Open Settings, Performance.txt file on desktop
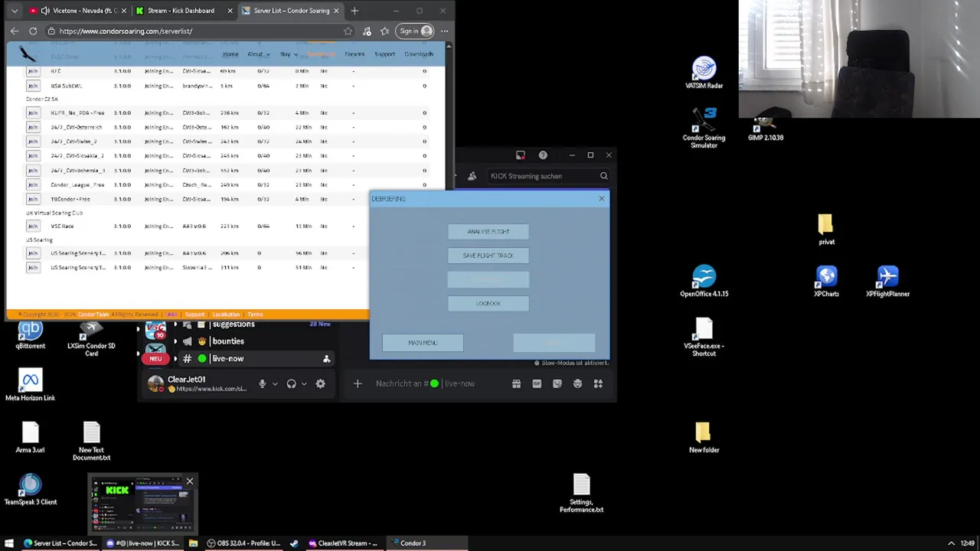Image resolution: width=980 pixels, height=551 pixels. pos(581,494)
